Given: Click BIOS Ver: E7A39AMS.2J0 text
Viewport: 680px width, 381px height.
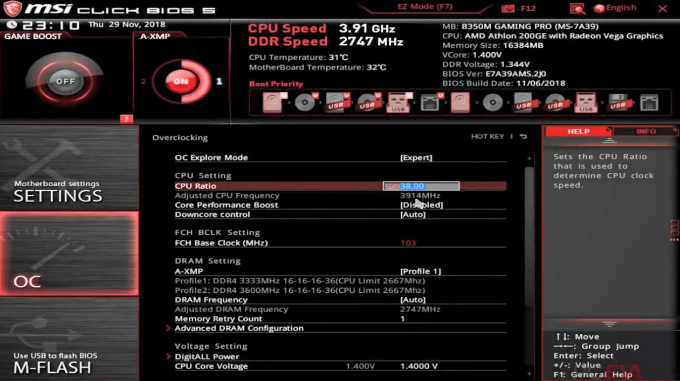Looking at the screenshot, I should 494,74.
